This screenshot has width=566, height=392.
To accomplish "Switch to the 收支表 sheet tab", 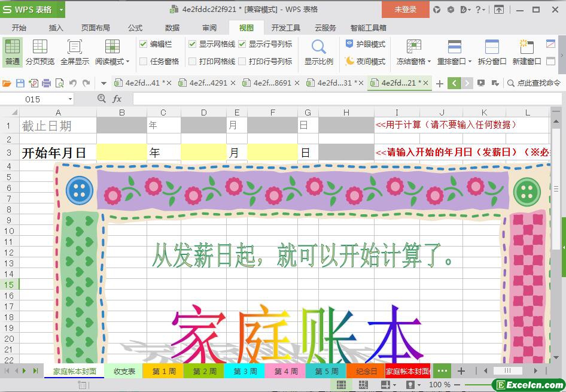I will [124, 371].
